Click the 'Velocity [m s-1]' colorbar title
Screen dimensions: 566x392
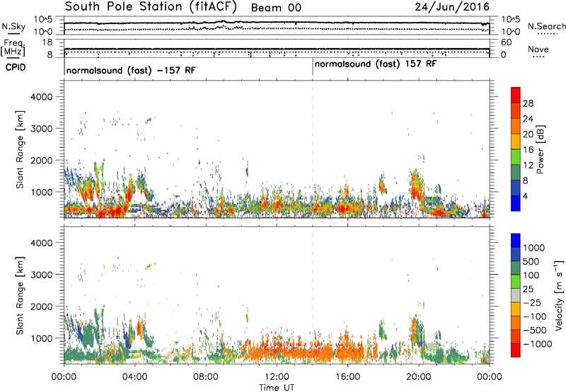559,295
